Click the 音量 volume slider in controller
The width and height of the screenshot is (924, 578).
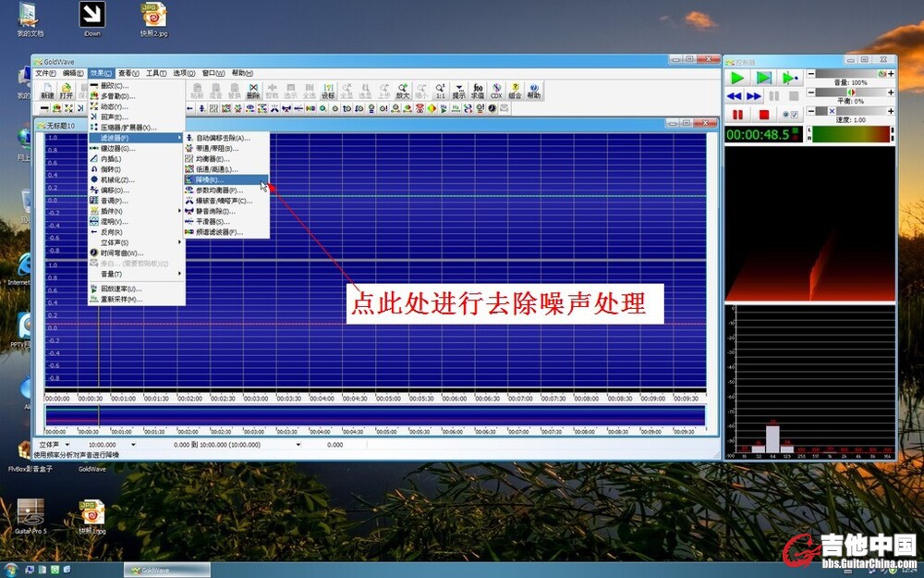click(851, 74)
